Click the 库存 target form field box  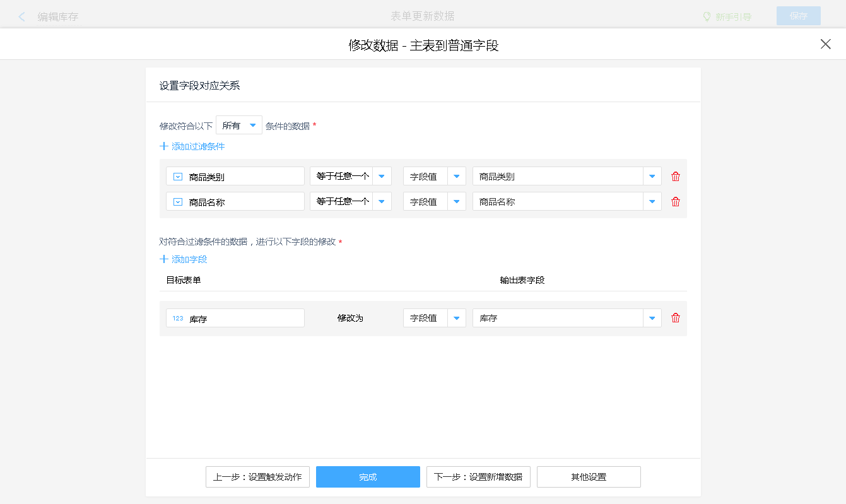(x=235, y=318)
